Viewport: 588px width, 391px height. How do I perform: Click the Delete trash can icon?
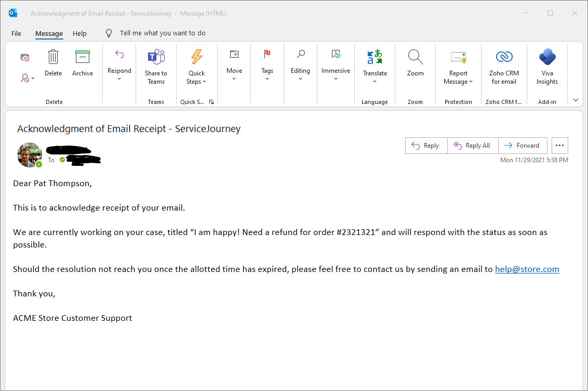click(53, 57)
